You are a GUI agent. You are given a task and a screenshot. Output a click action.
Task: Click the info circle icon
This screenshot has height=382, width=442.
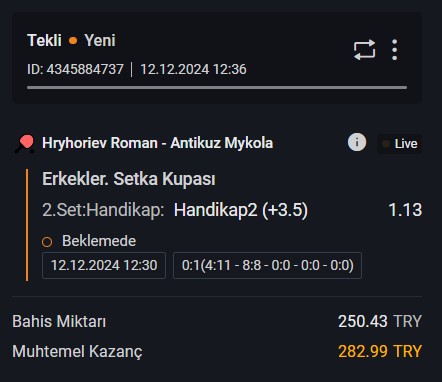357,142
